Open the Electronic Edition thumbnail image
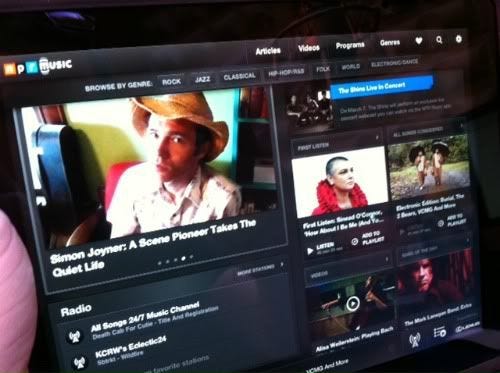 click(429, 168)
